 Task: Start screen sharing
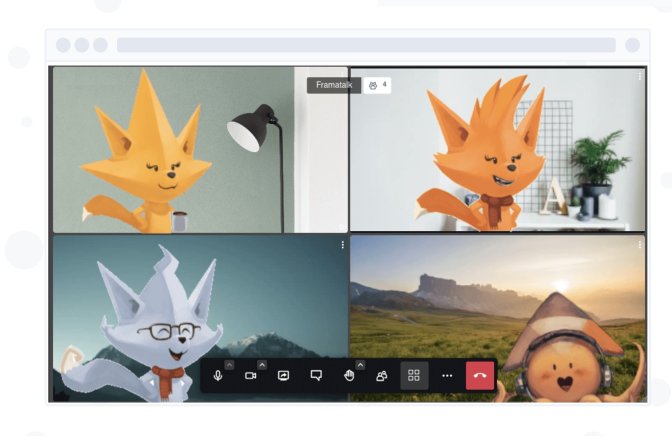[283, 376]
